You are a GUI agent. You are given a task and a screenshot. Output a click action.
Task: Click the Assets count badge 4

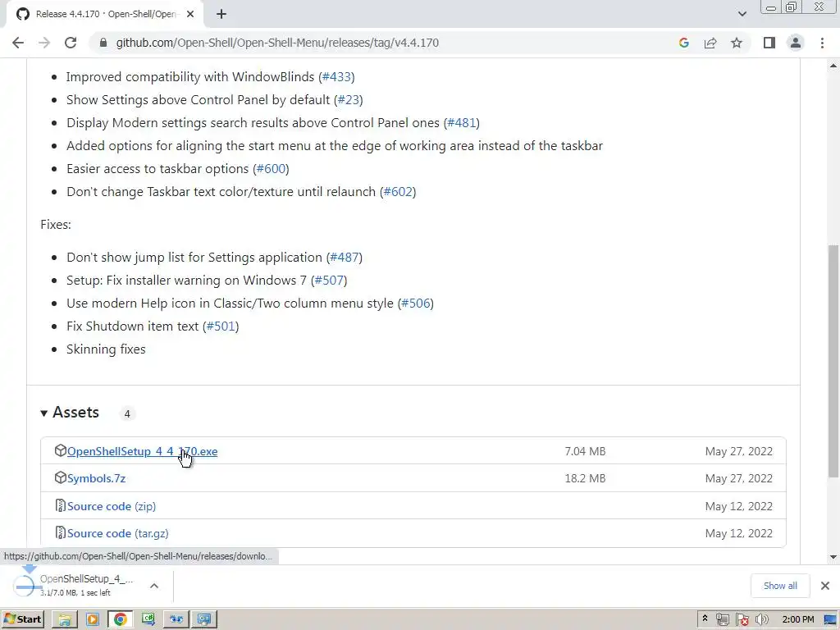tap(127, 413)
